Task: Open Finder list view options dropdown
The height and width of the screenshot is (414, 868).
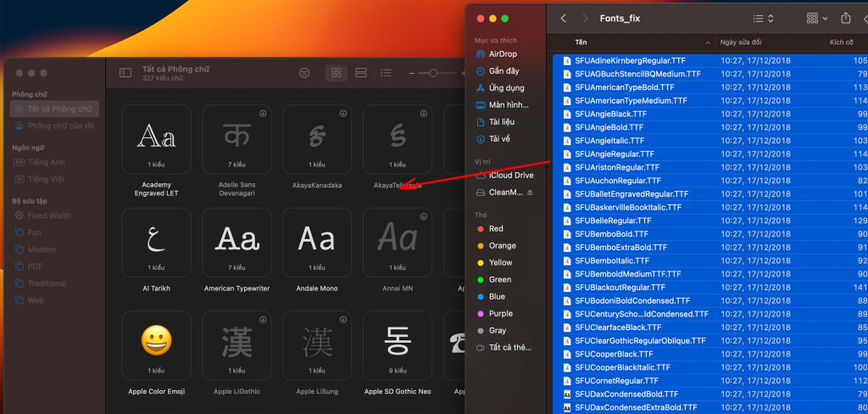Action: point(763,18)
